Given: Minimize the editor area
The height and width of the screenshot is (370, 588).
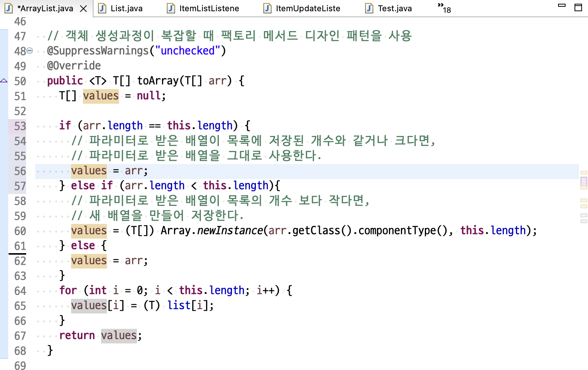Looking at the screenshot, I should pos(562,6).
